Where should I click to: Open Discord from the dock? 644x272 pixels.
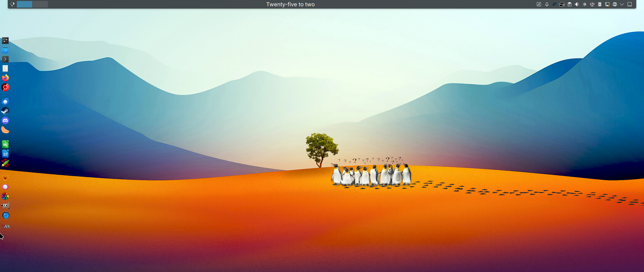click(x=5, y=120)
